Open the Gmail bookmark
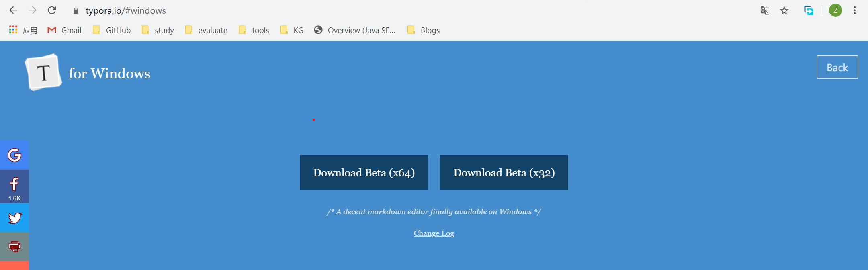The image size is (868, 270). click(x=64, y=30)
